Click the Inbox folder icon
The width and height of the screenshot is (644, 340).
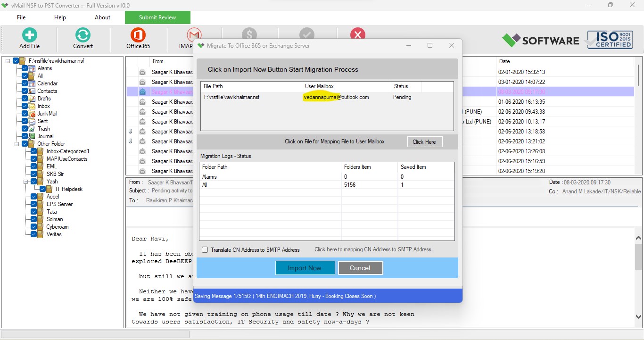point(32,106)
